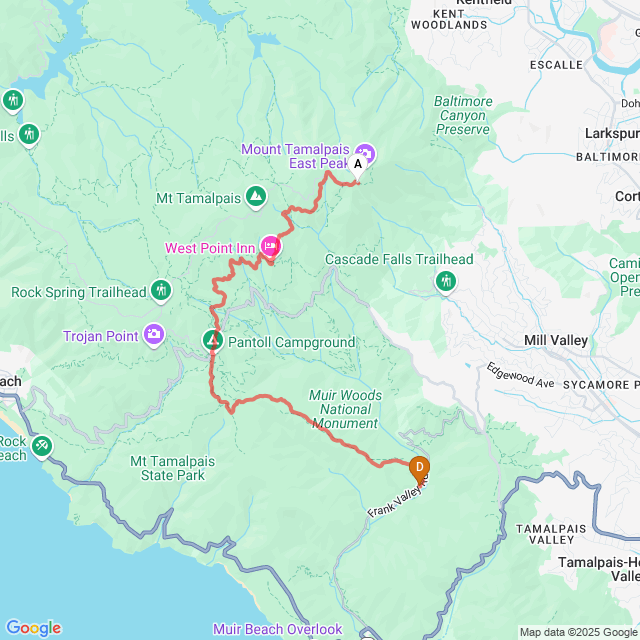Click the orange destination marker D
The image size is (640, 640).
point(419,469)
